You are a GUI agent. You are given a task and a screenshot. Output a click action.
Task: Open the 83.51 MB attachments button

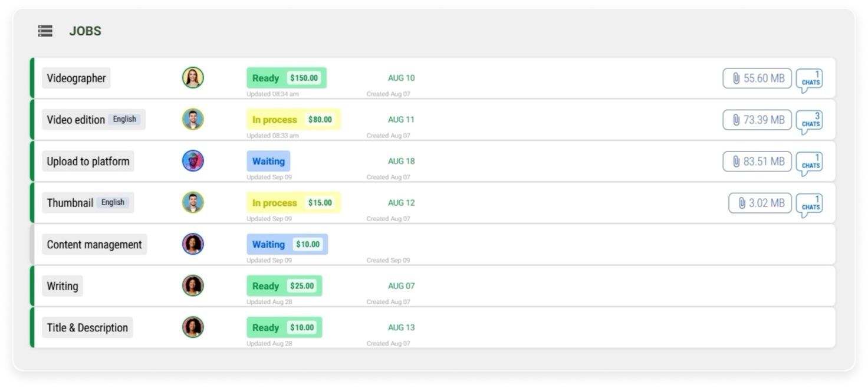click(757, 162)
